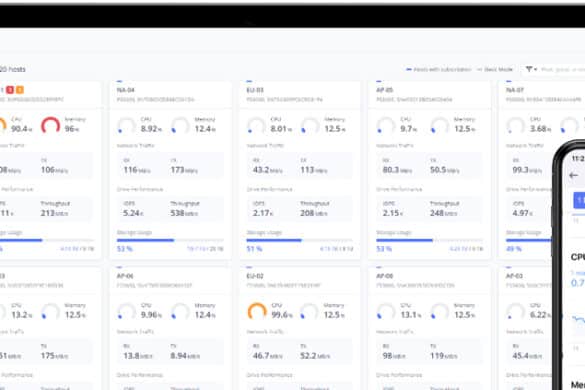Image resolution: width=585 pixels, height=390 pixels.
Task: Click the AP-05 storage usage bar
Action: coord(429,240)
